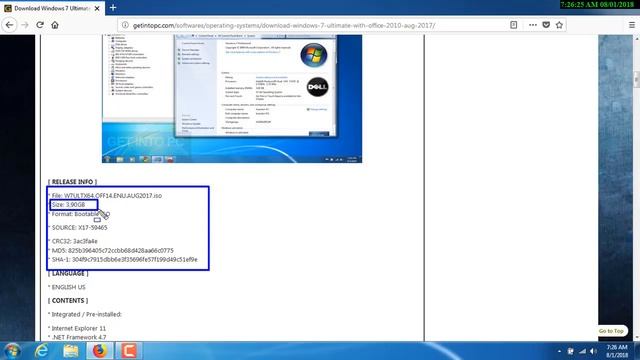Show hidden system tray icons

coord(559,351)
